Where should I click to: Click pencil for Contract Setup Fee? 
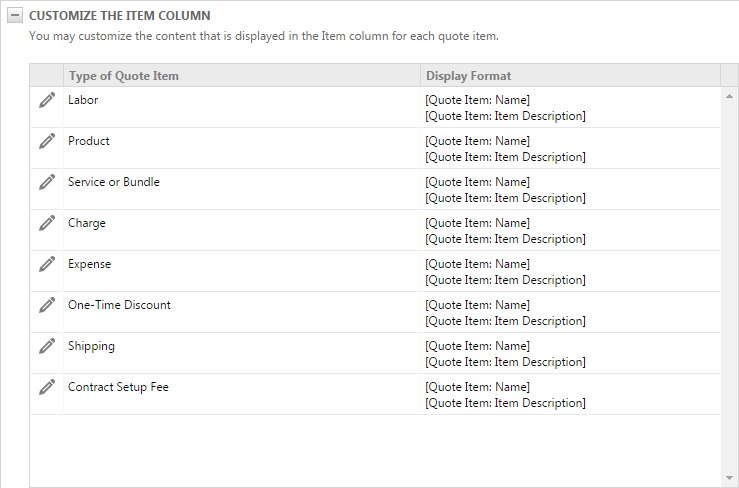point(47,387)
